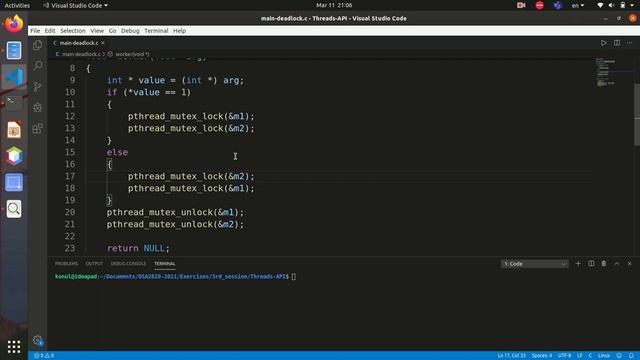Click 'Linux' configuration in status bar
The image size is (640, 360).
[604, 356]
